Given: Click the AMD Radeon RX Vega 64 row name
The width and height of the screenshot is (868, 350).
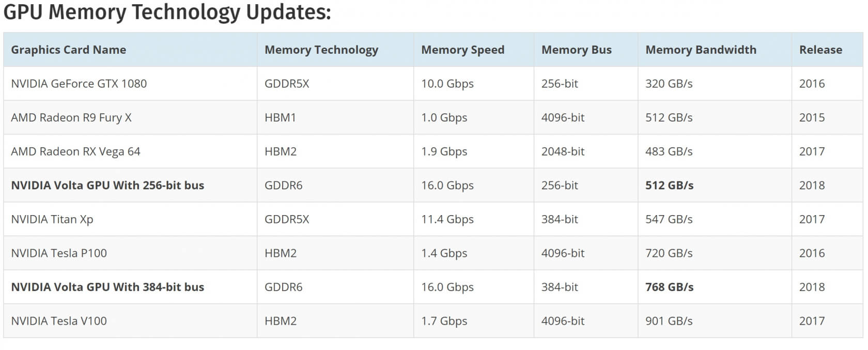Looking at the screenshot, I should coord(75,151).
